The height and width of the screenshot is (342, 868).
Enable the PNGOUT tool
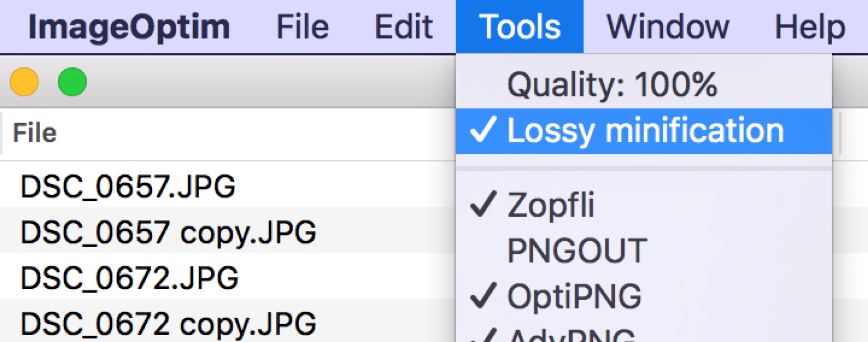point(577,251)
